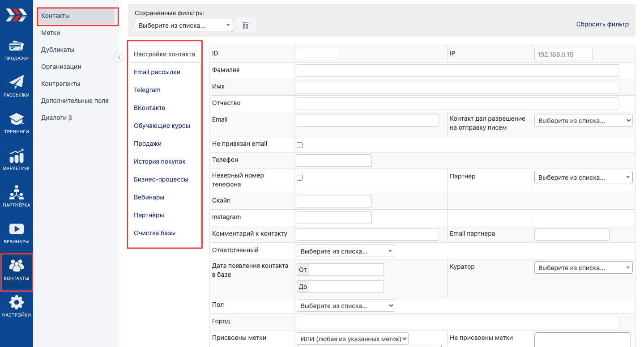Open the Контакты people icon
644x347 pixels.
17,266
